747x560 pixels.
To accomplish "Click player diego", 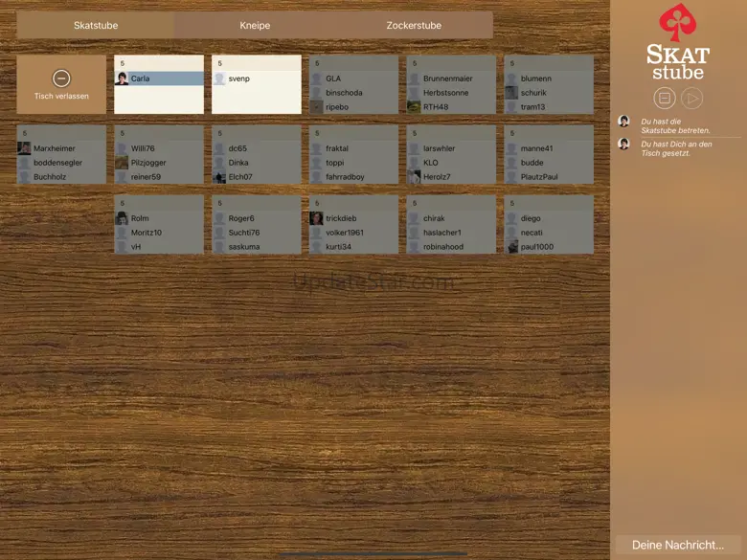I will (x=549, y=218).
